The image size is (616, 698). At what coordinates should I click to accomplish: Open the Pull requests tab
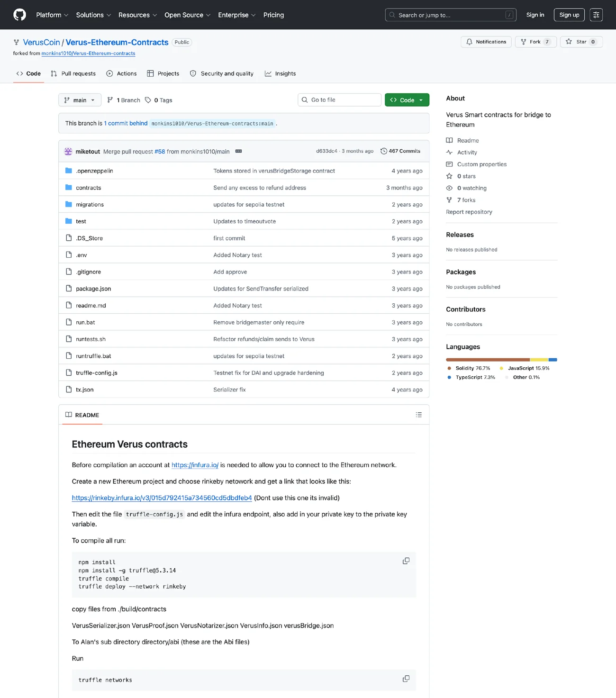coord(73,73)
